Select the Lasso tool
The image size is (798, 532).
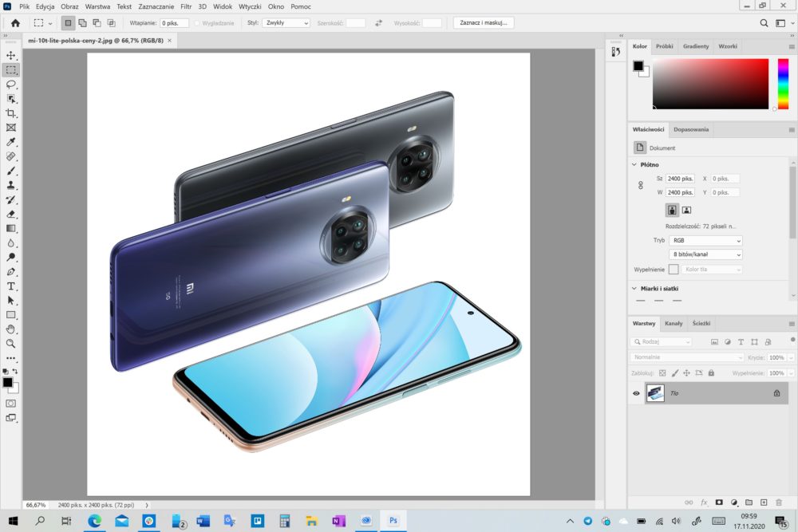[x=10, y=85]
